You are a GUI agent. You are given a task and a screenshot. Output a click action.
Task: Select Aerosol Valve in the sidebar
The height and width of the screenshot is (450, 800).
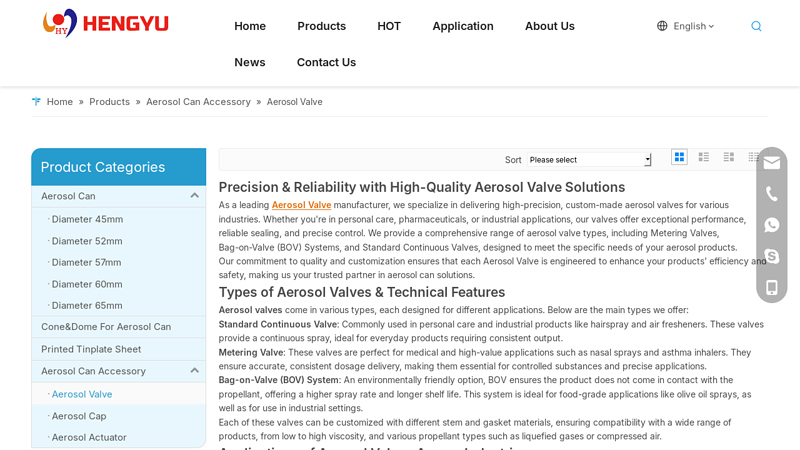[82, 394]
